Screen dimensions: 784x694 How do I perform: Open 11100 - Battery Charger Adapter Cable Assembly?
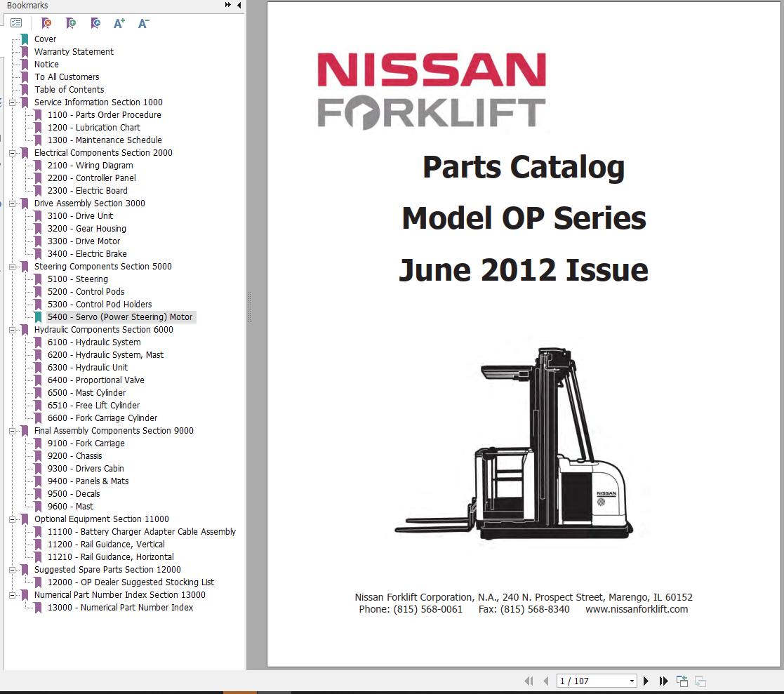point(142,531)
